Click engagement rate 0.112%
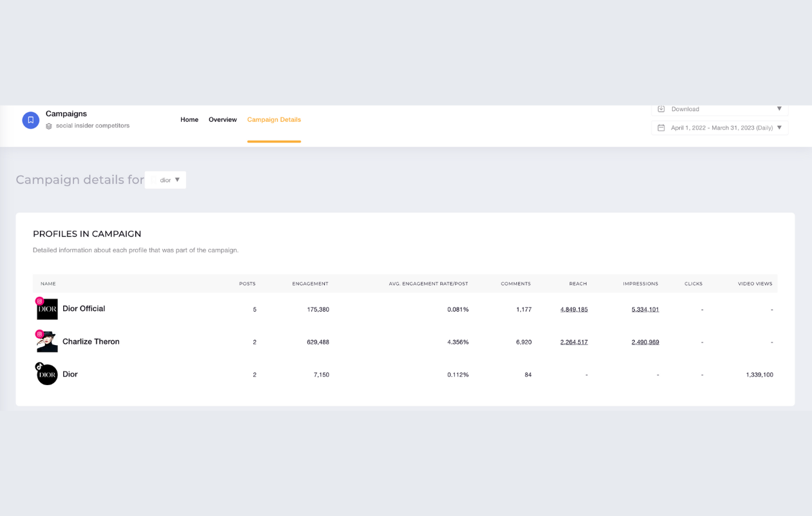 coord(458,375)
